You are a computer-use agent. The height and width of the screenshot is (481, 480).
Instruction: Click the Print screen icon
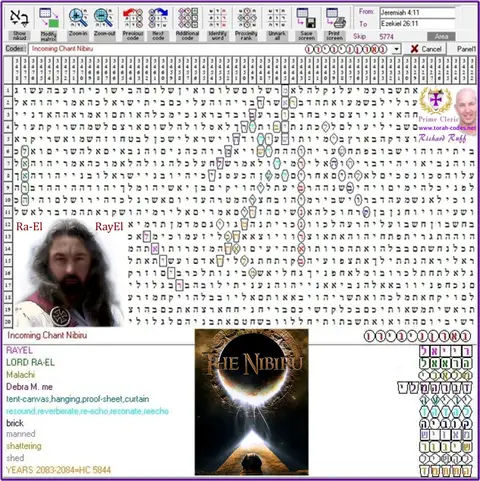(335, 24)
